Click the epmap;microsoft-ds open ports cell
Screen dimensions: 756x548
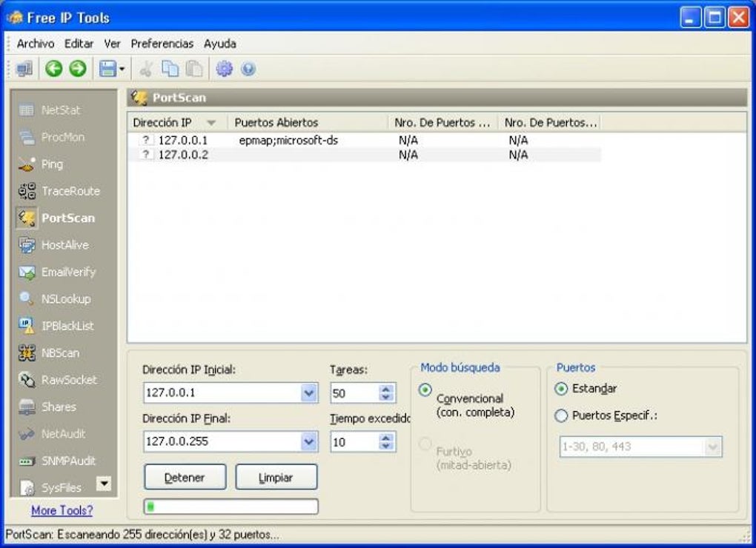click(288, 140)
